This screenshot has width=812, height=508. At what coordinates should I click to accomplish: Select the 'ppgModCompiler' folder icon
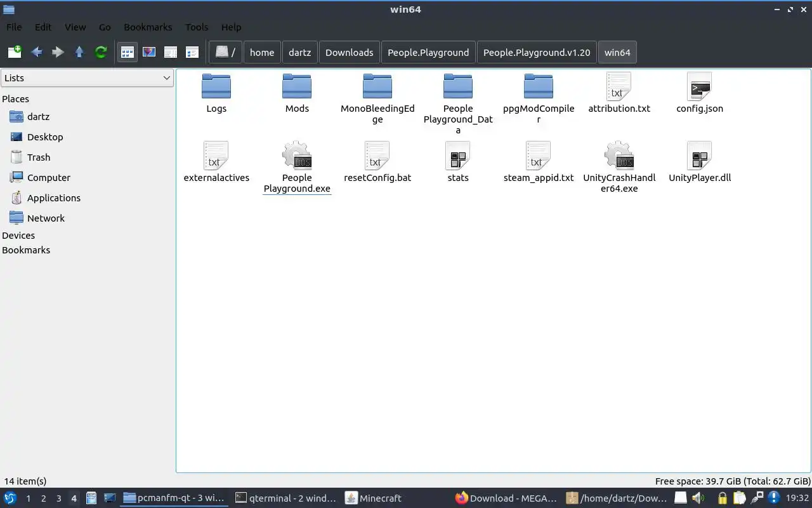(539, 86)
